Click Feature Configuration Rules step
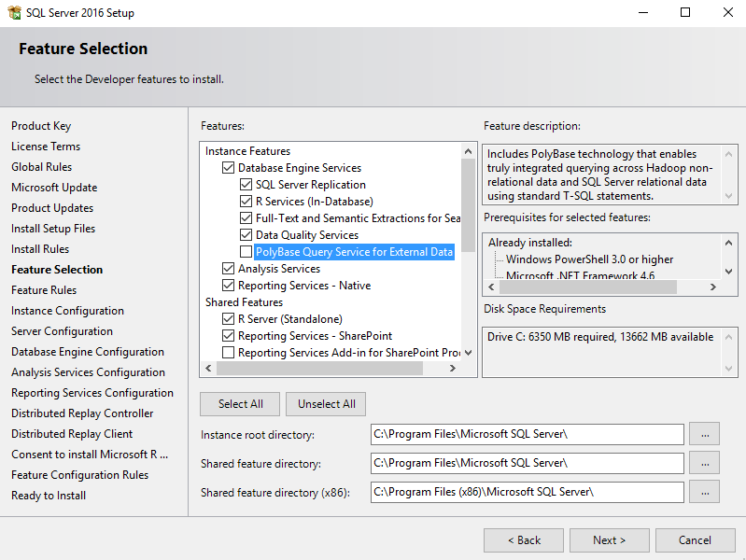Image resolution: width=746 pixels, height=560 pixels. click(80, 475)
